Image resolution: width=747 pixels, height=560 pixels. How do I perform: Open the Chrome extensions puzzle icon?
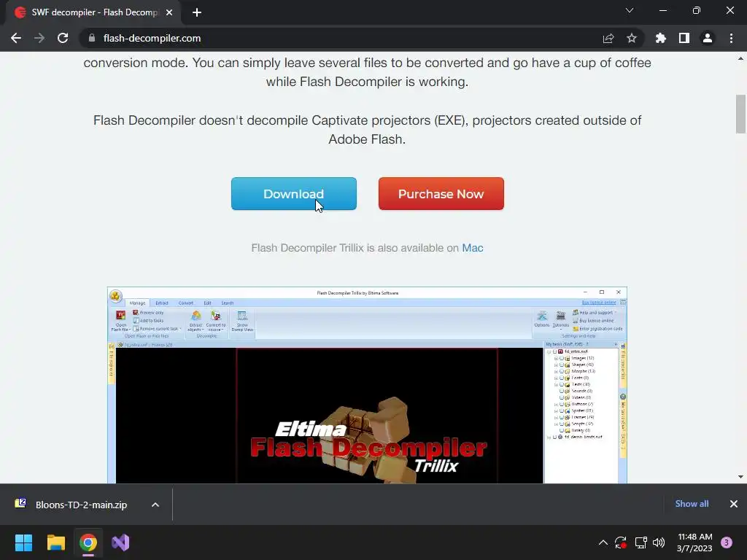(x=661, y=38)
